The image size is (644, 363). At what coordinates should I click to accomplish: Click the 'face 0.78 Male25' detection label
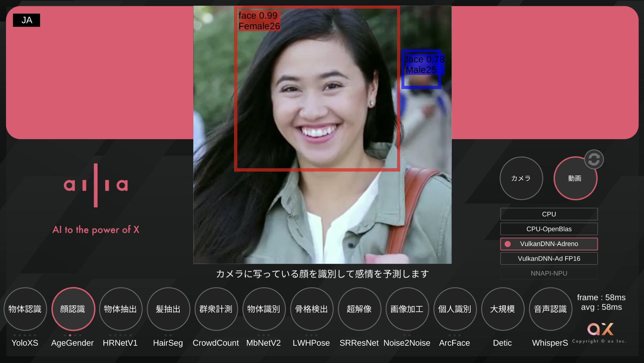[425, 65]
